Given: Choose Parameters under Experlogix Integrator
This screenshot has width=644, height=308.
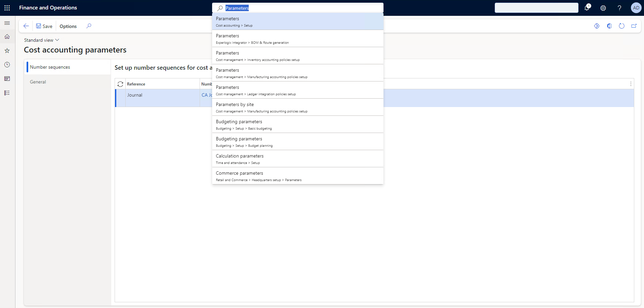Looking at the screenshot, I should tap(298, 39).
